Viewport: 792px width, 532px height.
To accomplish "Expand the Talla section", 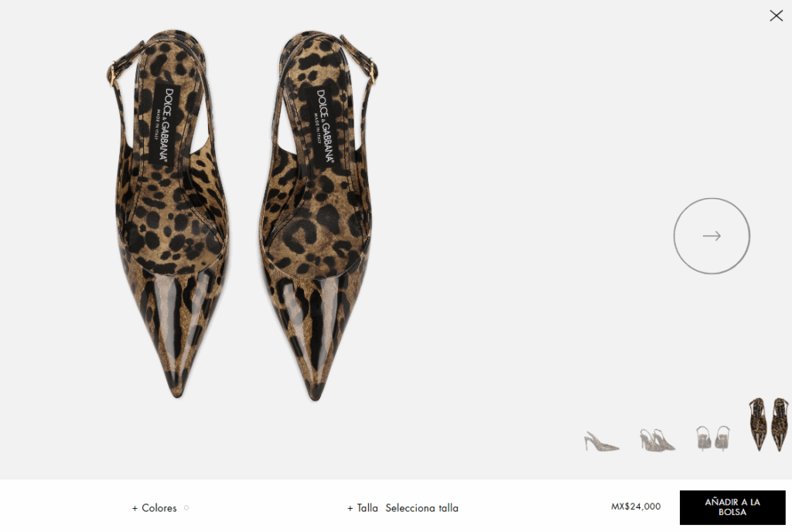I will tap(363, 508).
